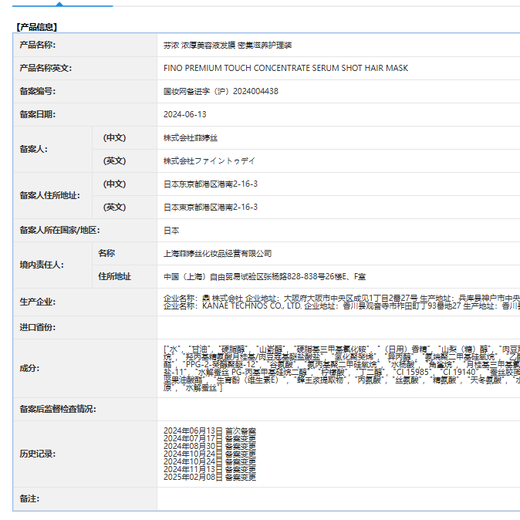Click (英文) sublabel in 备案人 row
Image resolution: width=520 pixels, height=520 pixels.
[x=114, y=161]
